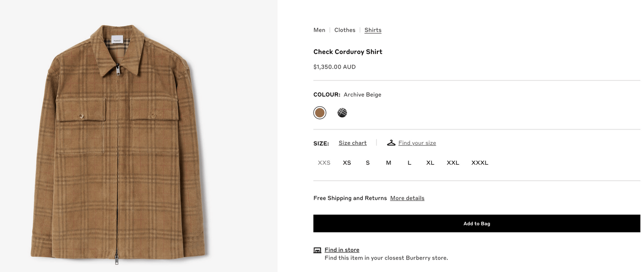Screen dimensions: 644x272
Task: Pick size XXL
Action: pyautogui.click(x=453, y=163)
